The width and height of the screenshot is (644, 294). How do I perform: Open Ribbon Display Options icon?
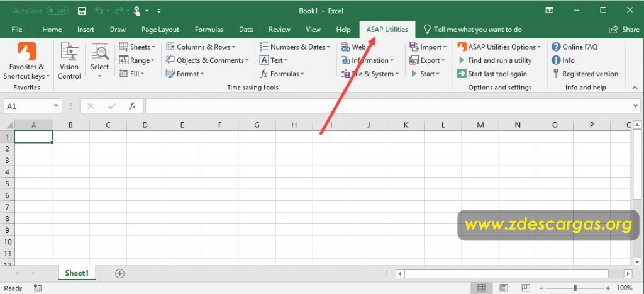[549, 10]
